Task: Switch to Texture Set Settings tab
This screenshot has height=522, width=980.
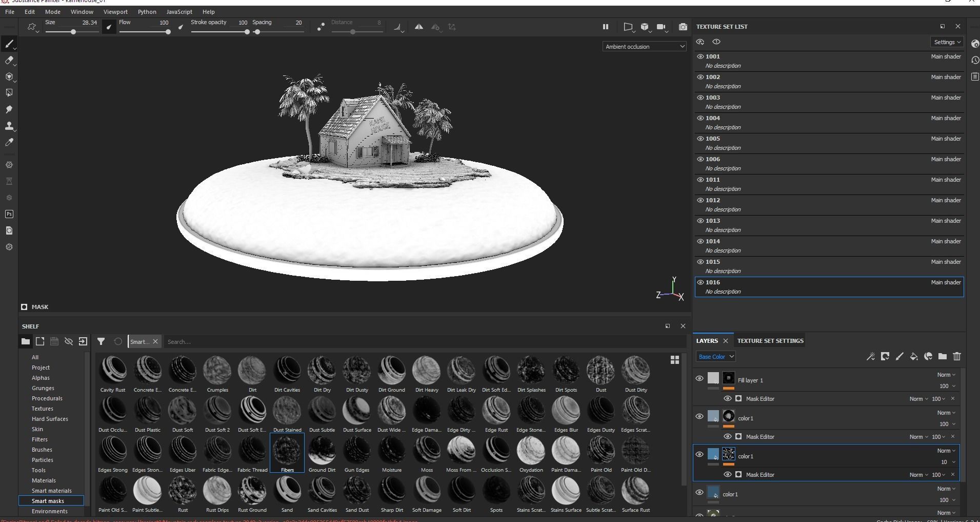Action: [x=770, y=341]
